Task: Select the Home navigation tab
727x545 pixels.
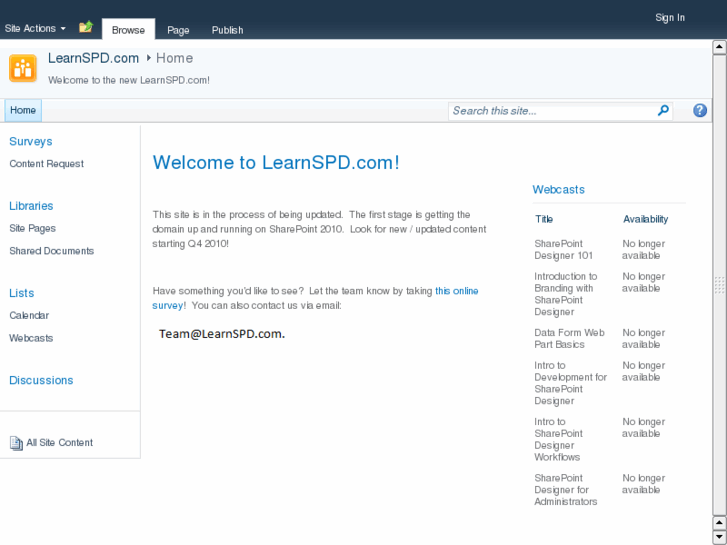Action: pos(23,110)
